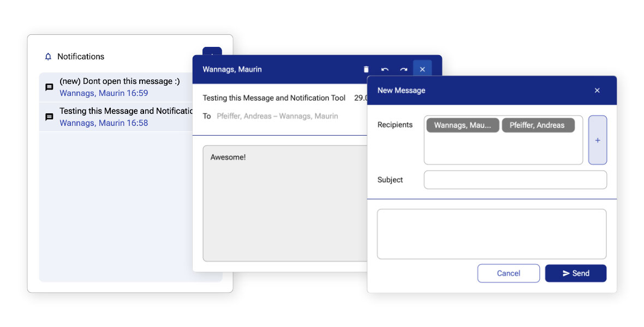This screenshot has height=327, width=644.
Task: Click into the Subject input field
Action: tap(515, 180)
